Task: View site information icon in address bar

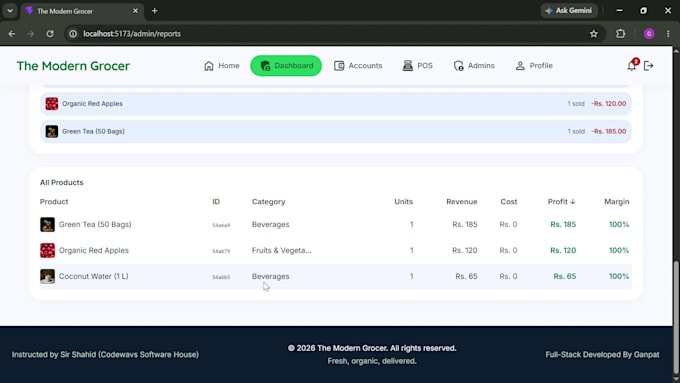Action: tap(73, 34)
